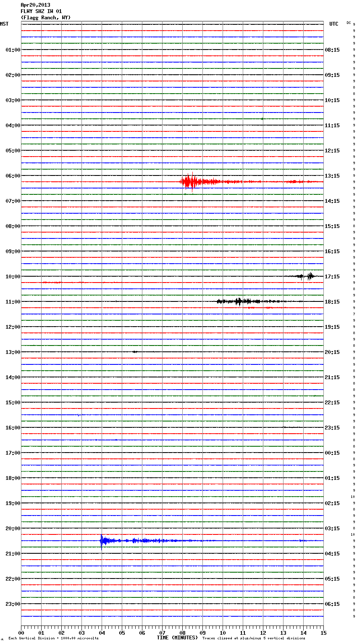Click the "08:15" UTC time label
This screenshot has width=357, height=644.
[332, 50]
